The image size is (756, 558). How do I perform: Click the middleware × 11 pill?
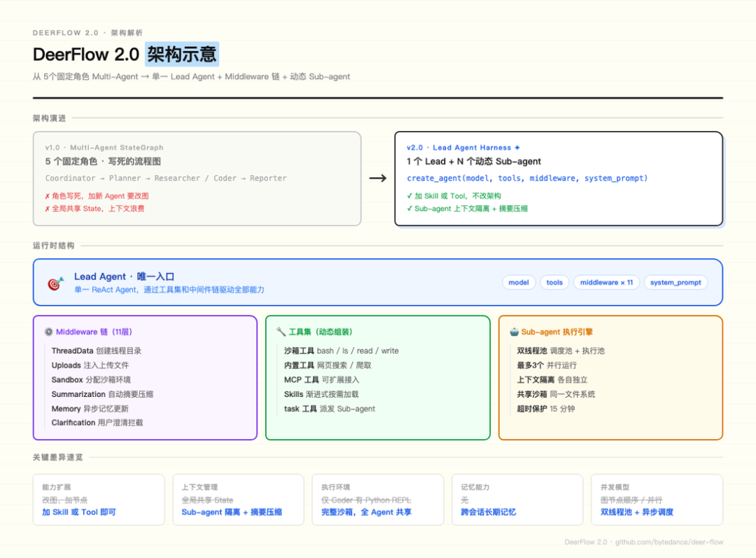pos(606,282)
